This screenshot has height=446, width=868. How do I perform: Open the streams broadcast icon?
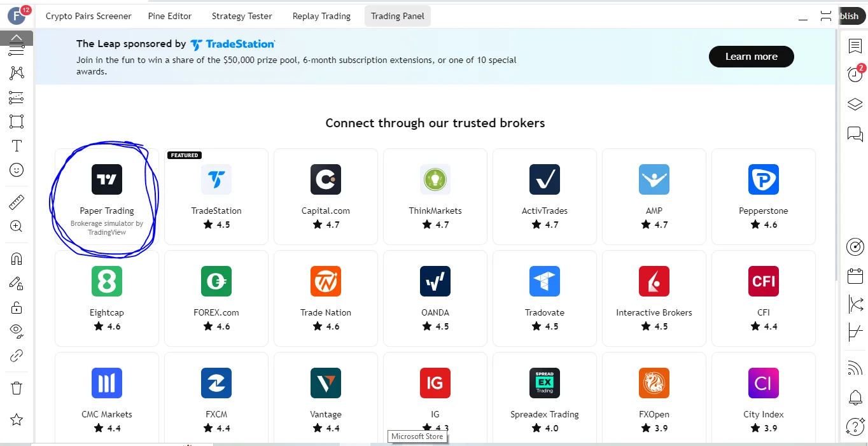pyautogui.click(x=855, y=368)
